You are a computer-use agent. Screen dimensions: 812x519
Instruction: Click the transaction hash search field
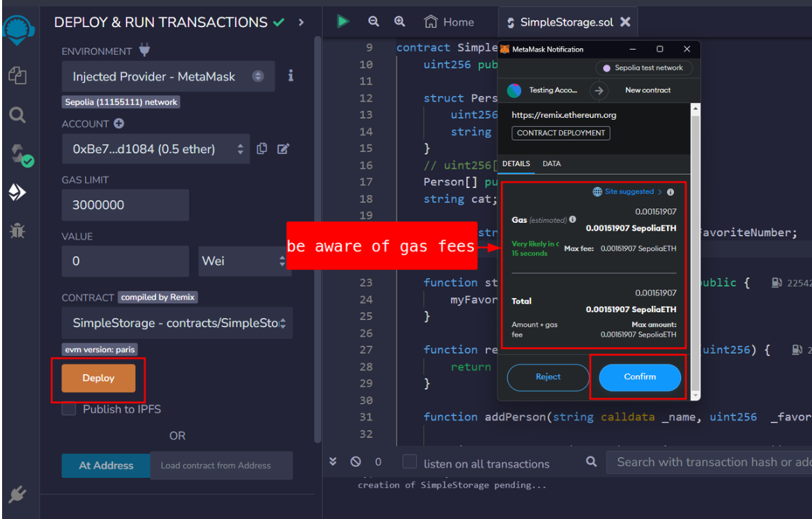[x=710, y=462]
